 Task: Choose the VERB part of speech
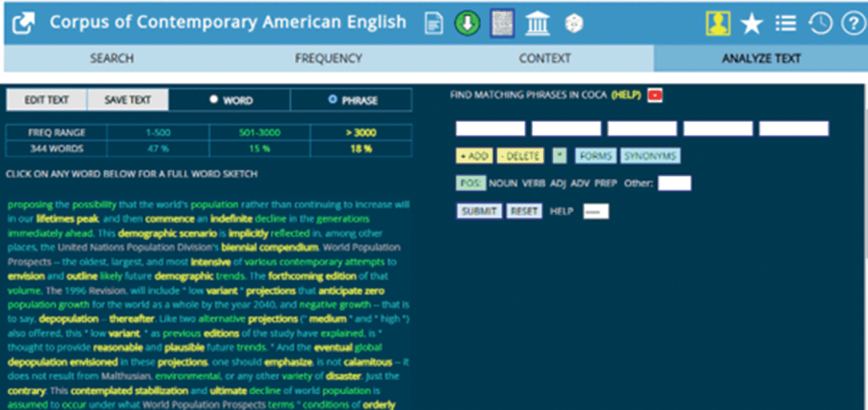[x=533, y=183]
